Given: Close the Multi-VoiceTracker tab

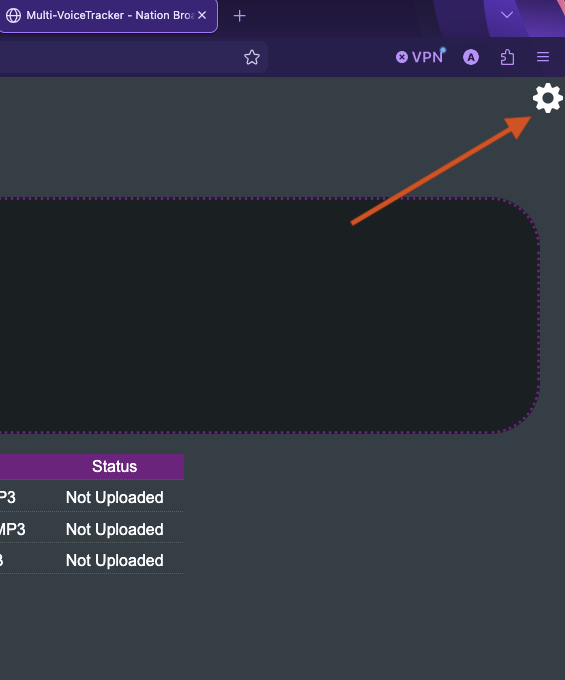Looking at the screenshot, I should [202, 15].
